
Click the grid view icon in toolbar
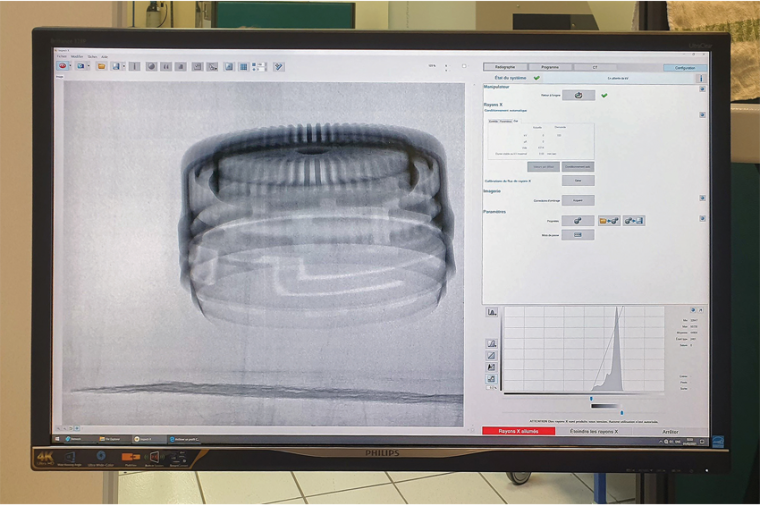pos(243,67)
